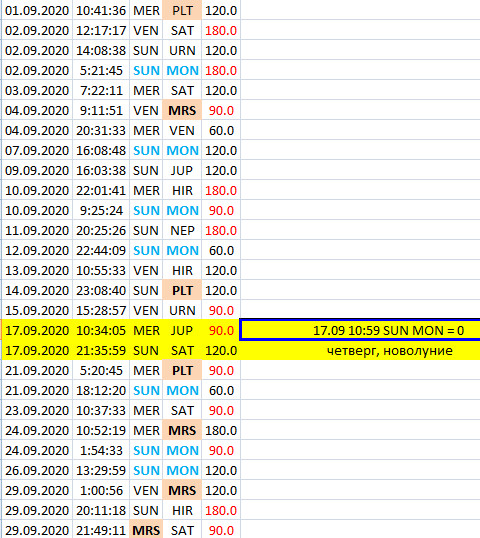480x538 pixels.
Task: Click the time cell 22:44:09
Action: point(101,250)
